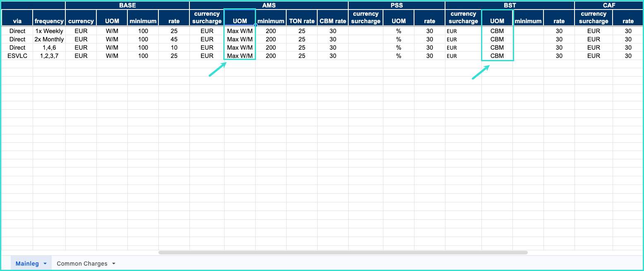Click the CBM rate column header
The width and height of the screenshot is (644, 271).
click(x=333, y=21)
